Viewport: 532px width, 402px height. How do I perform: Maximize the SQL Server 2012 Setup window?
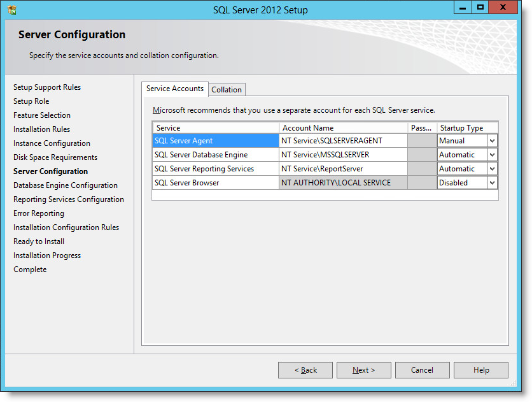[x=480, y=7]
